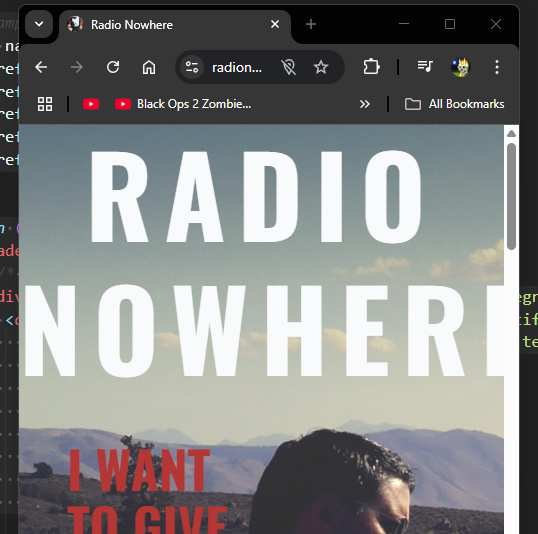Focus the address bar URL text

tap(237, 68)
